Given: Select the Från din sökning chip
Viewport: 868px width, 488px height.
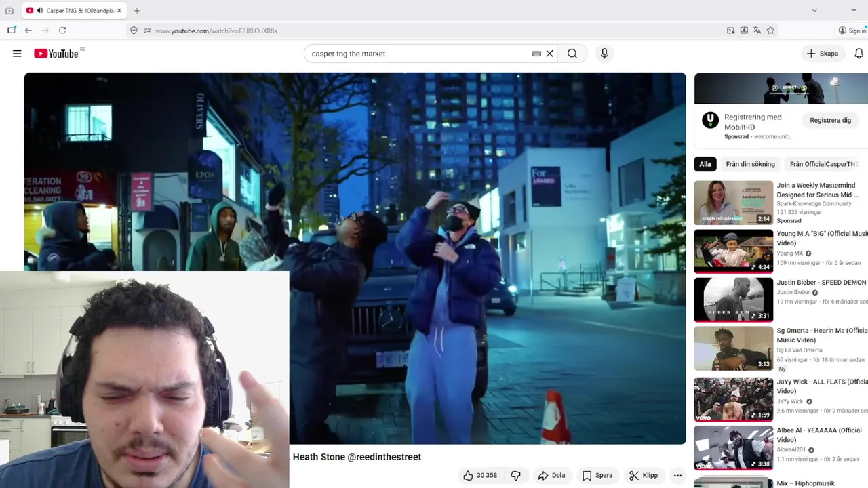Looking at the screenshot, I should (750, 164).
